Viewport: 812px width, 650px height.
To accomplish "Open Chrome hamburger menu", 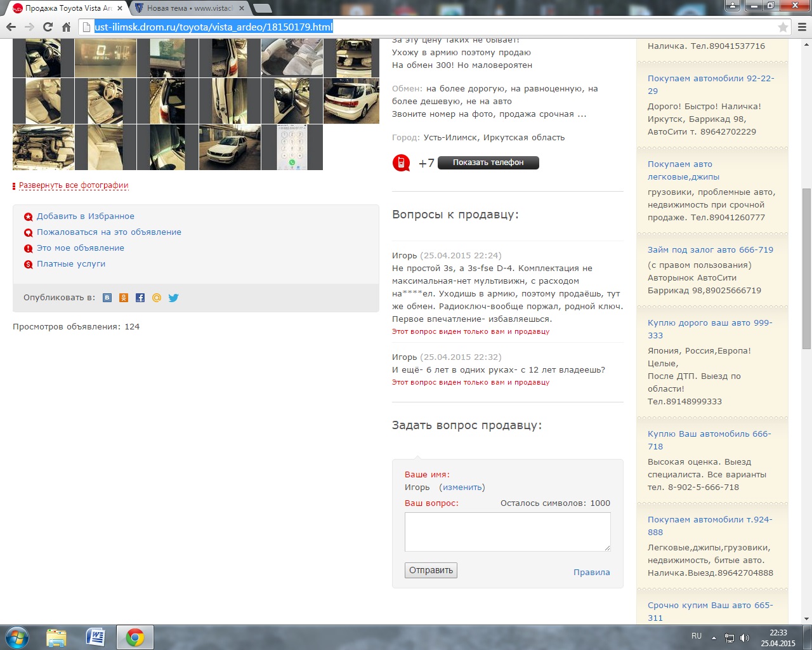I will [x=802, y=27].
